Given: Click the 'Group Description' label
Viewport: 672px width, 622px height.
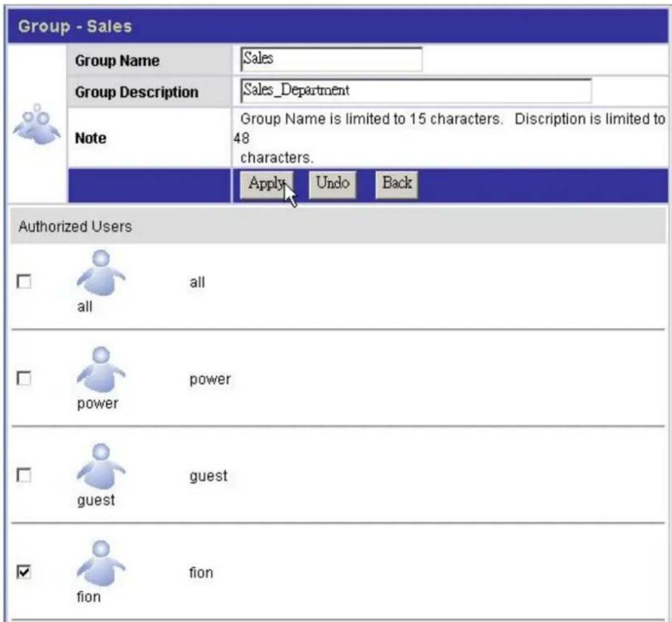Looking at the screenshot, I should (x=137, y=92).
